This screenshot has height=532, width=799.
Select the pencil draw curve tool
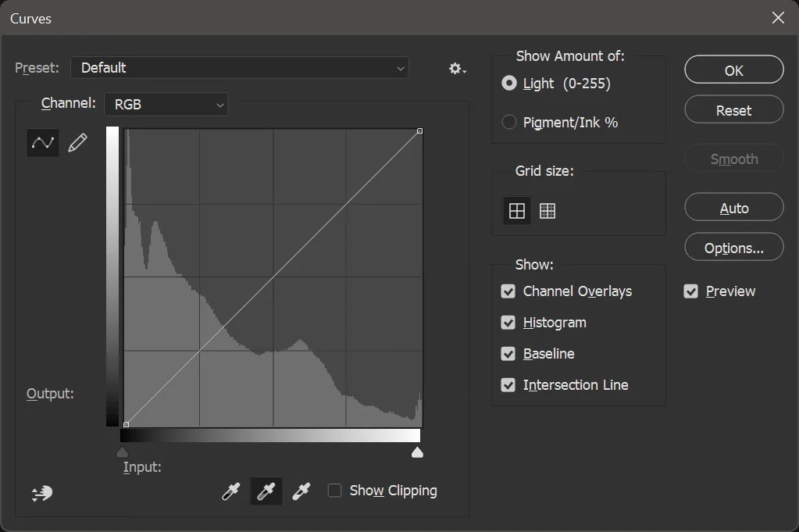77,143
